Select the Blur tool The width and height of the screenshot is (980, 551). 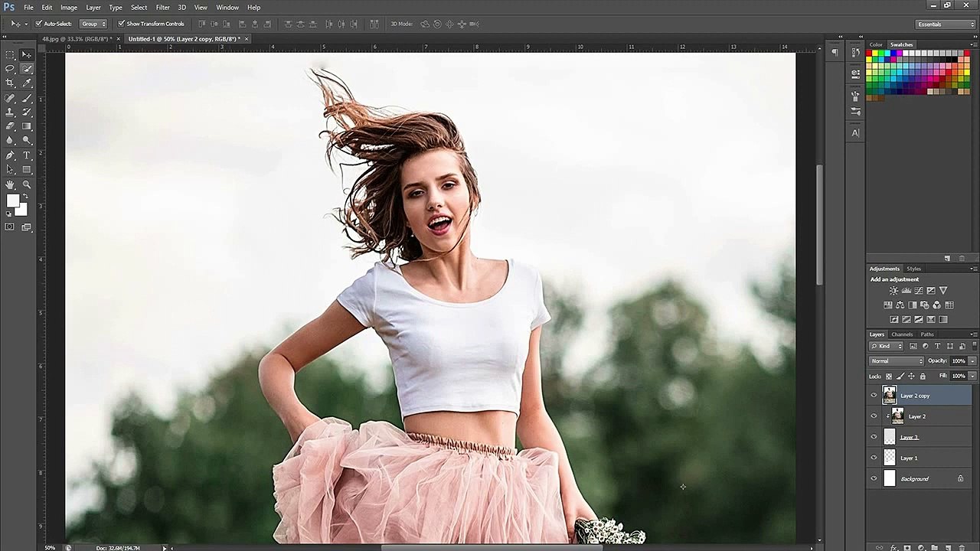click(10, 140)
